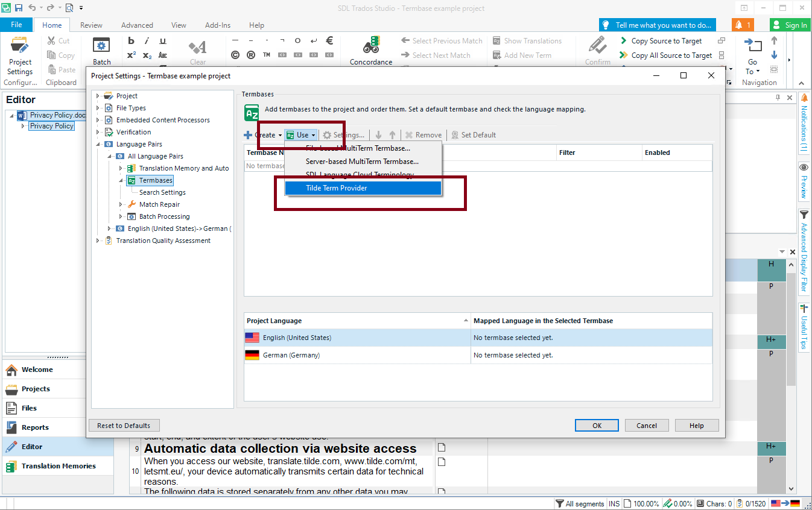Choose Server-based MultiTerm Termbase option
Viewport: 812px width, 510px height.
coord(363,162)
